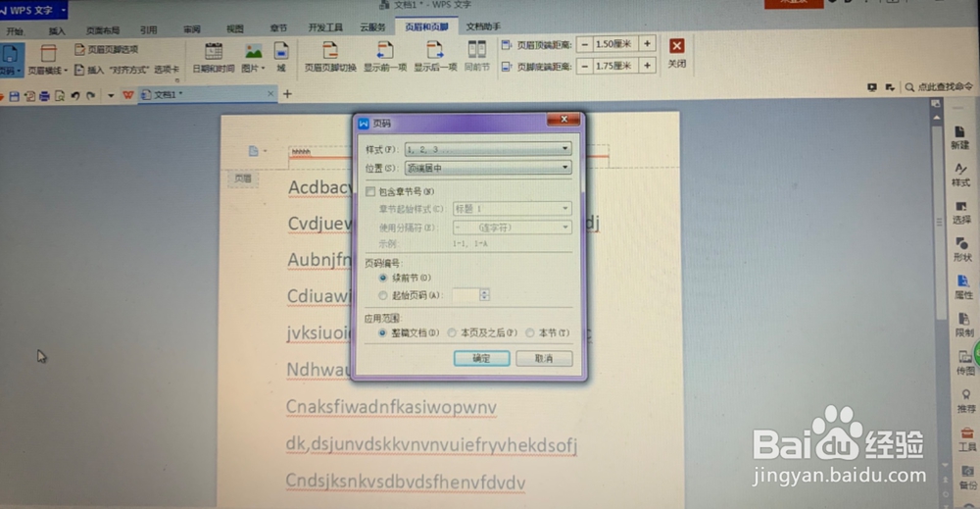Open a new document tab with plus
The height and width of the screenshot is (509, 980).
point(287,94)
